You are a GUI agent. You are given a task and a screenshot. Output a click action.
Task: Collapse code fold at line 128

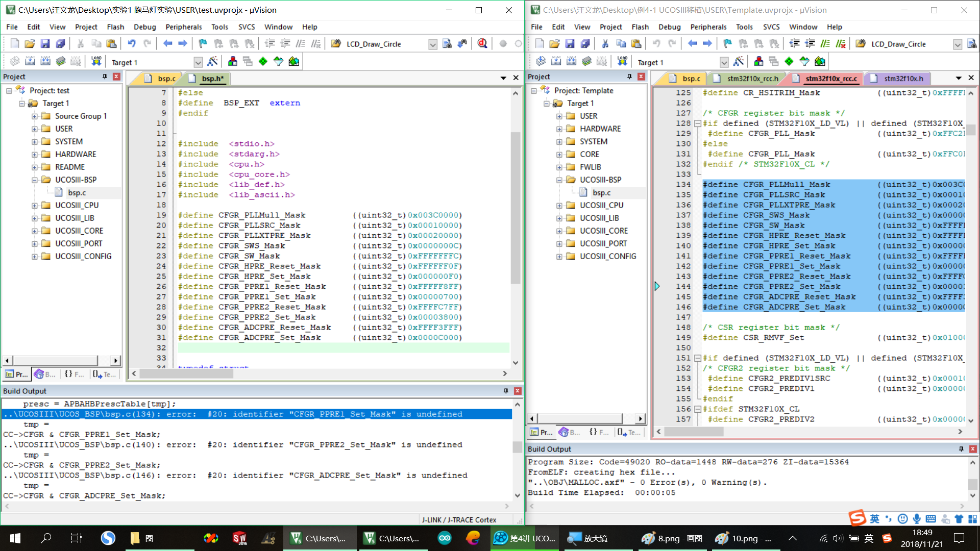[x=697, y=123]
